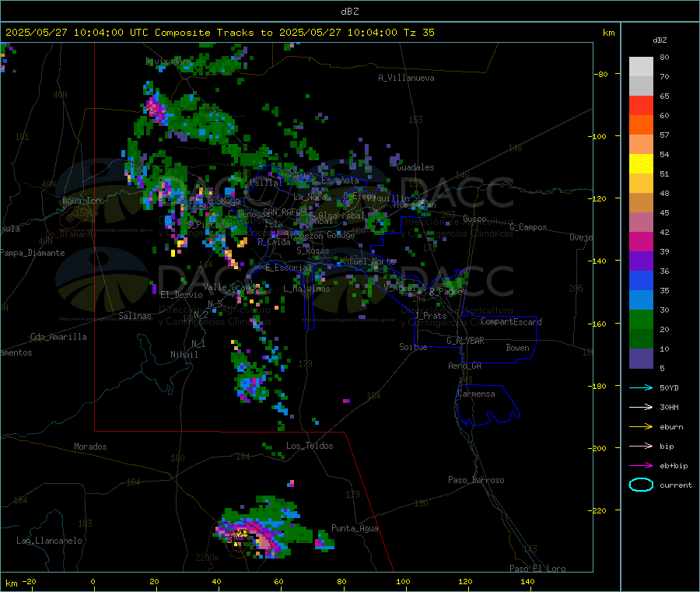Image resolution: width=700 pixels, height=592 pixels.
Task: Click the Nihuil map label
Action: click(x=184, y=355)
